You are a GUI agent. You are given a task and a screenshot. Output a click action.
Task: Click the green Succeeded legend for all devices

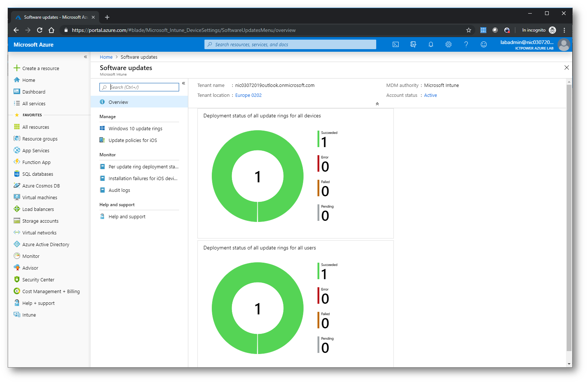pyautogui.click(x=328, y=139)
